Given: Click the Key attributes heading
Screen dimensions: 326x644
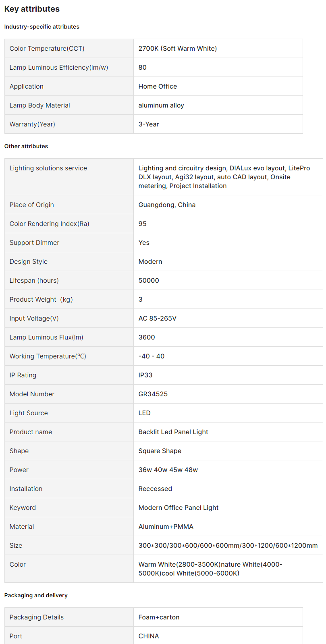Looking at the screenshot, I should click(x=32, y=9).
